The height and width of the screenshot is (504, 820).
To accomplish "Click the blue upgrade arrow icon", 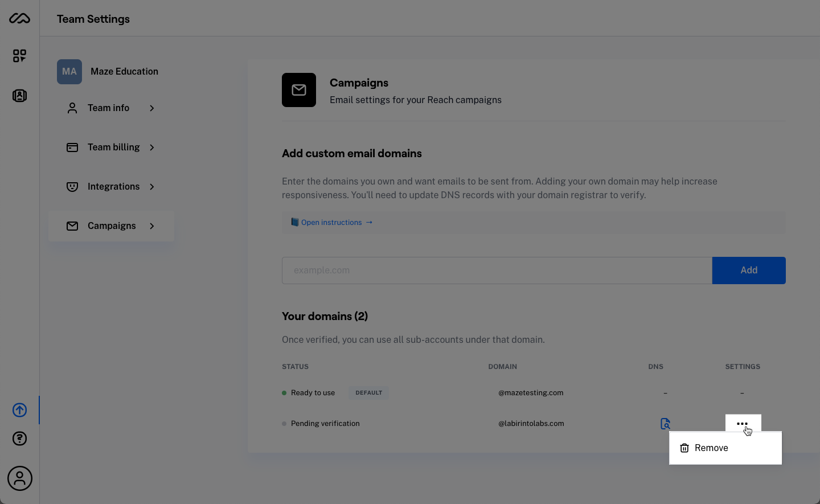I will point(19,410).
